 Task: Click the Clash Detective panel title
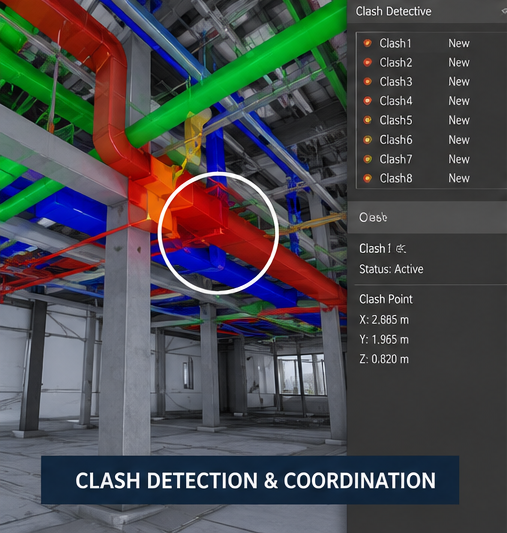click(394, 11)
